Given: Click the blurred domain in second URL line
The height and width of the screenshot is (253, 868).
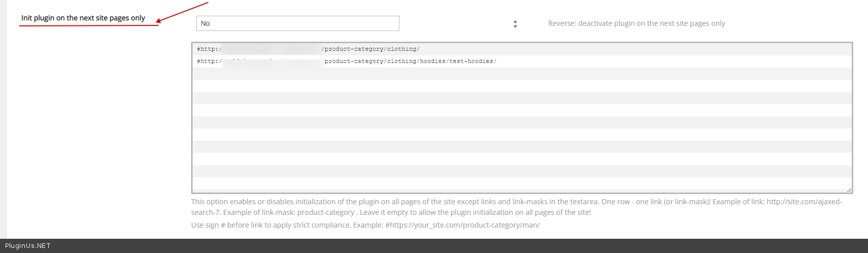Looking at the screenshot, I should point(273,61).
